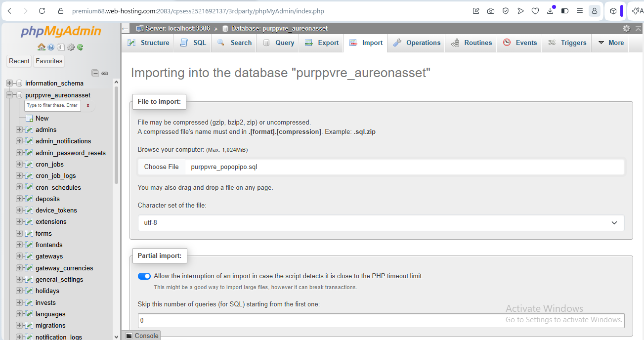This screenshot has height=340, width=644.
Task: Open navigation panel settings gear icon
Action: click(71, 47)
